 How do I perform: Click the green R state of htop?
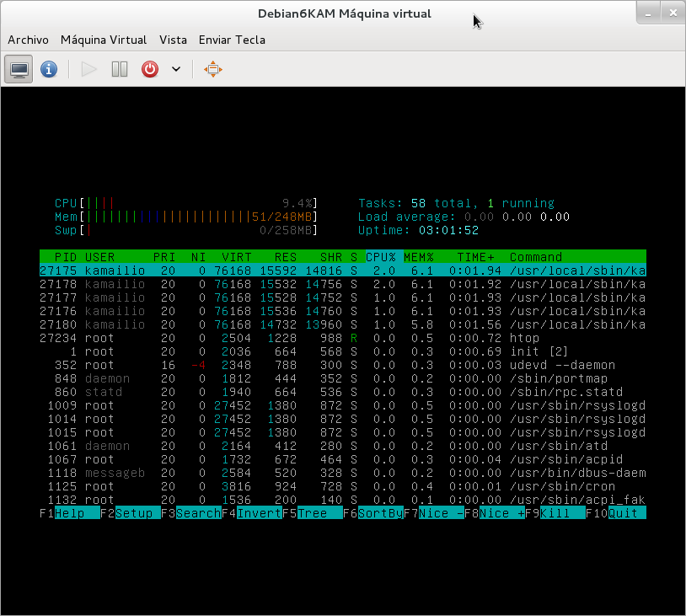(354, 338)
